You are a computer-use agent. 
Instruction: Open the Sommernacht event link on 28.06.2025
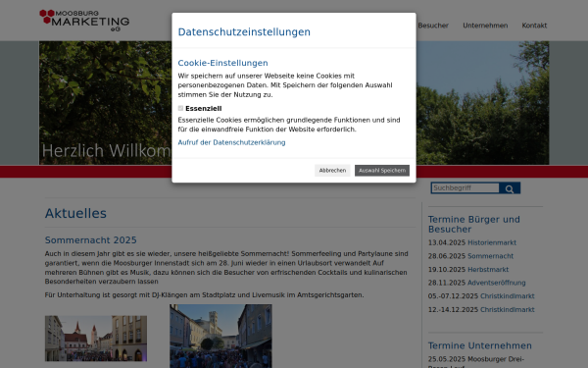coord(491,256)
